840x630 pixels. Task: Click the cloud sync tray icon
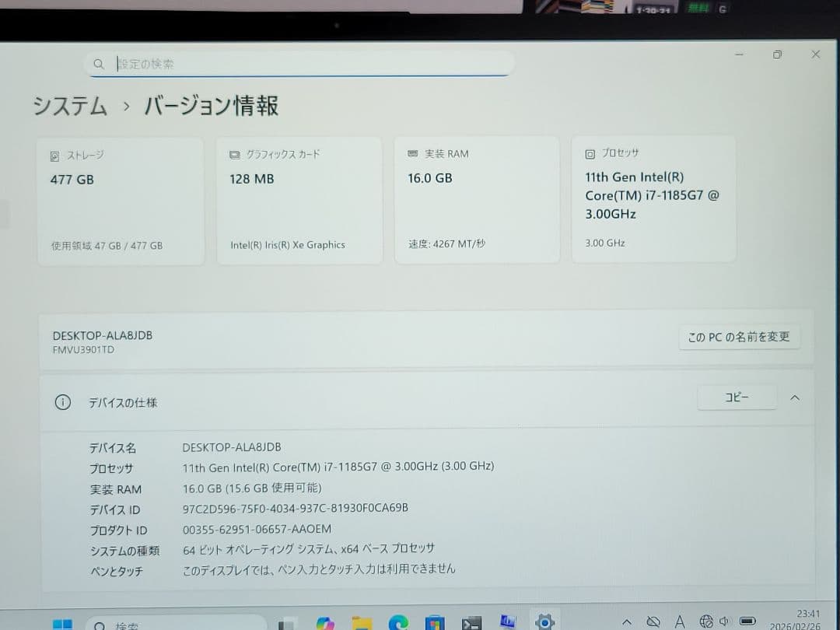click(653, 621)
